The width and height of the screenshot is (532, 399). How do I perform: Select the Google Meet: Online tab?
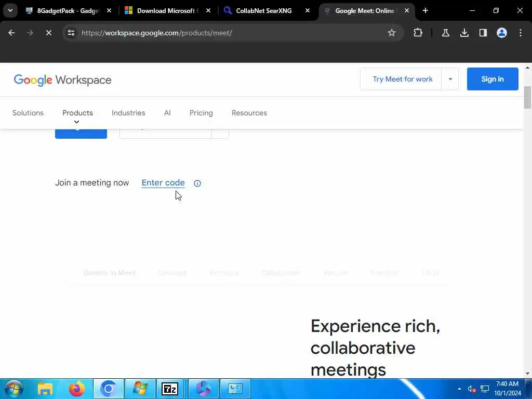[365, 10]
